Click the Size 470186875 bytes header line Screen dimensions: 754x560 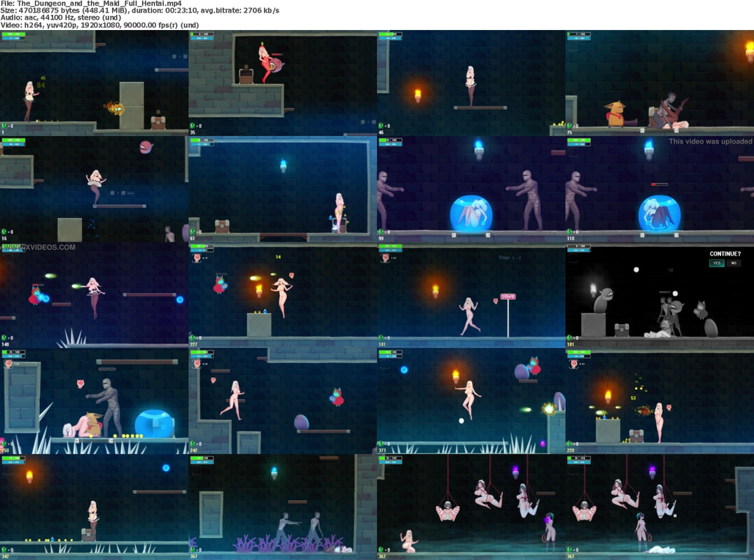pos(139,10)
